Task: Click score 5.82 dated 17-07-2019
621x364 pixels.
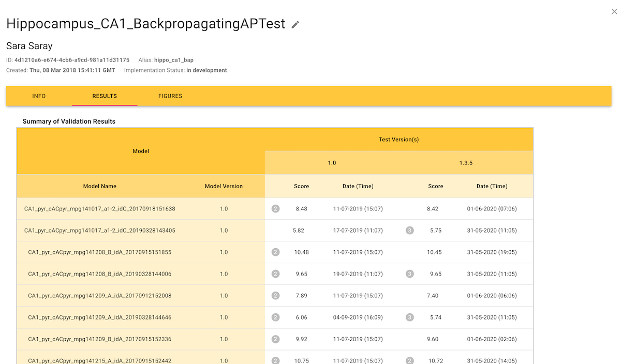Action: click(x=299, y=231)
